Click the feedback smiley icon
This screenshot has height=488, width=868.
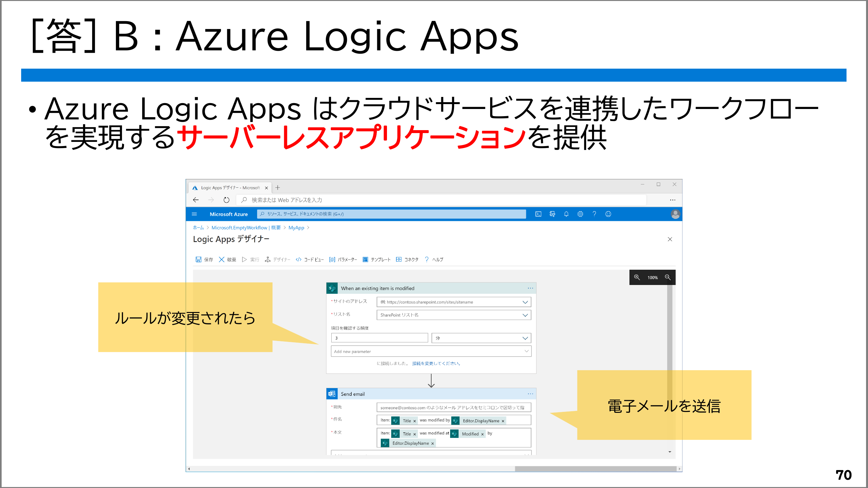[x=608, y=214]
